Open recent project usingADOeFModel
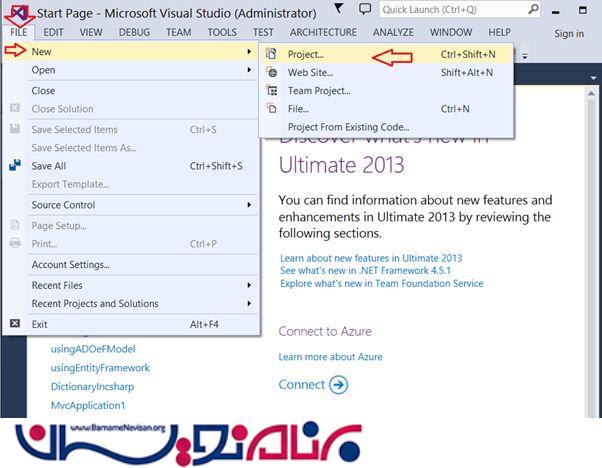This screenshot has height=468, width=602. pyautogui.click(x=93, y=349)
